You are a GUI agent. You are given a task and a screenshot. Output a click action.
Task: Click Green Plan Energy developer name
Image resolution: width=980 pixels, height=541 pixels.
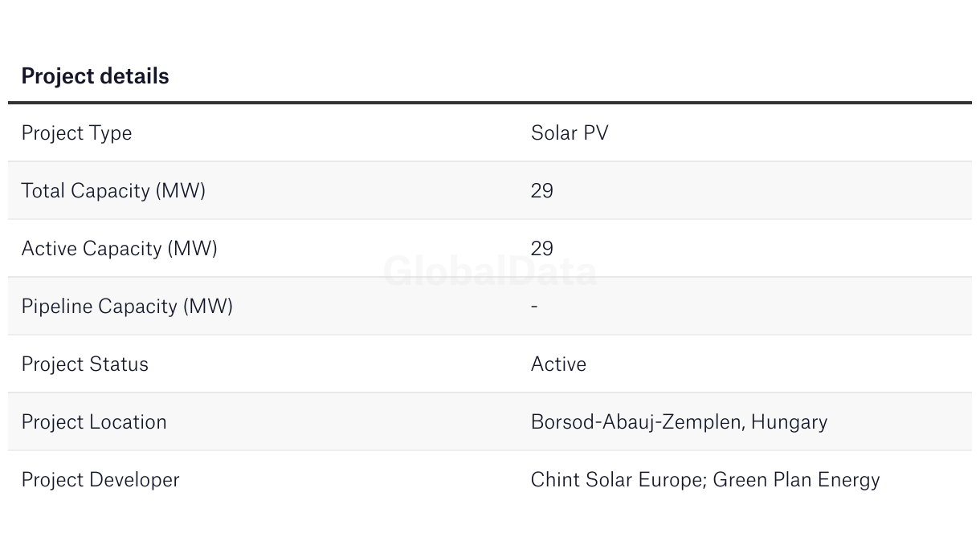pyautogui.click(x=797, y=480)
